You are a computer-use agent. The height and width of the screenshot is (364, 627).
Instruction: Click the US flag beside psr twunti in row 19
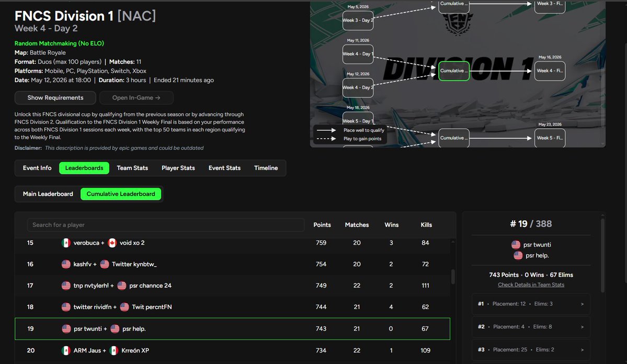pyautogui.click(x=66, y=329)
